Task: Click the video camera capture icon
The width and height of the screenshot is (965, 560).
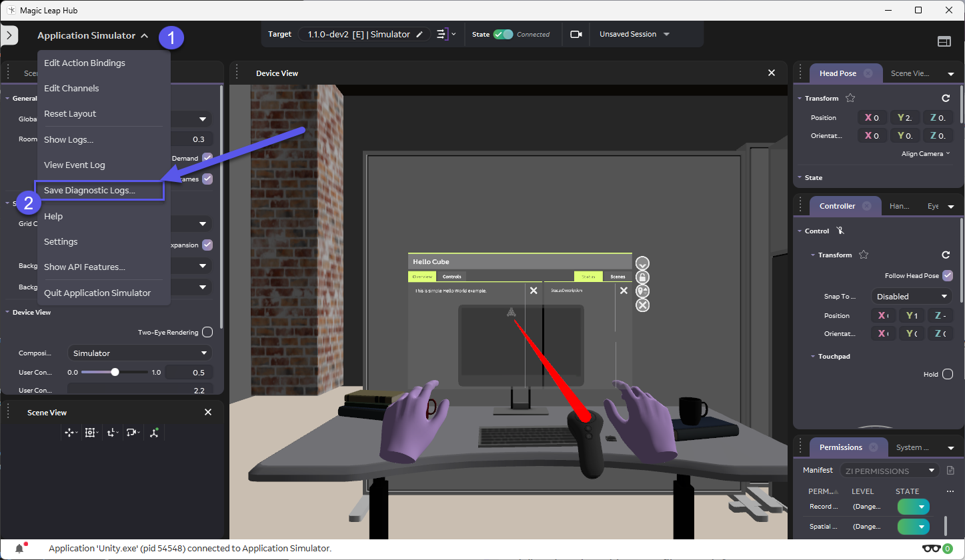Action: click(576, 35)
